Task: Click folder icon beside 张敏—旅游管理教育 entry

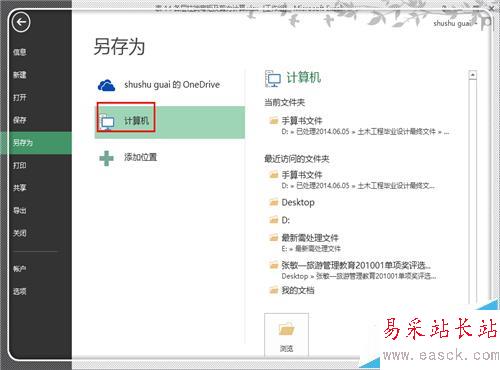Action: [x=273, y=265]
